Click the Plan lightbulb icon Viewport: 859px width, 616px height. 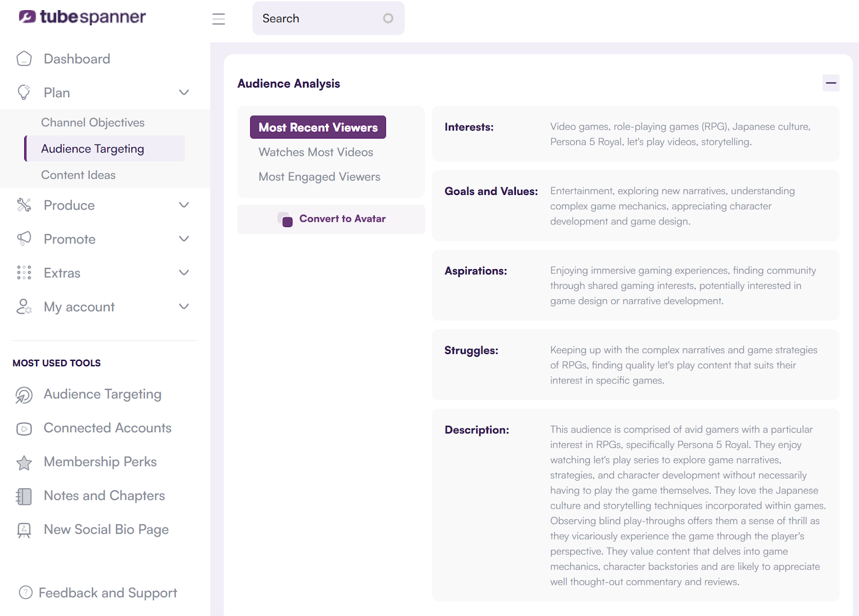pos(24,92)
